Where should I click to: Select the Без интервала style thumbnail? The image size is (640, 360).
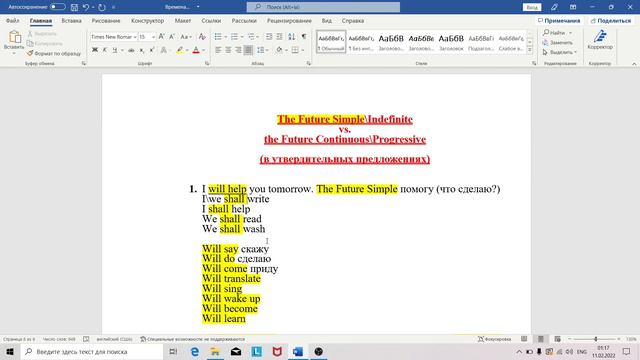click(361, 42)
